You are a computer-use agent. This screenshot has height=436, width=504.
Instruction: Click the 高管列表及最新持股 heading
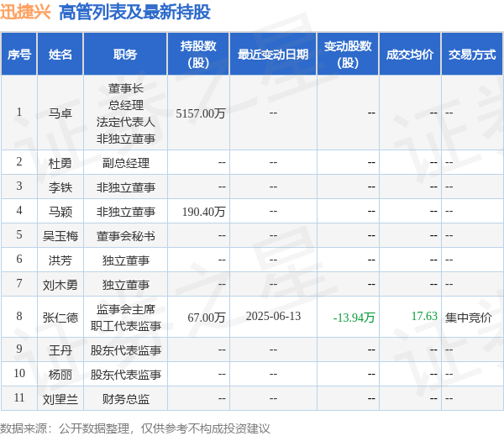coord(134,13)
